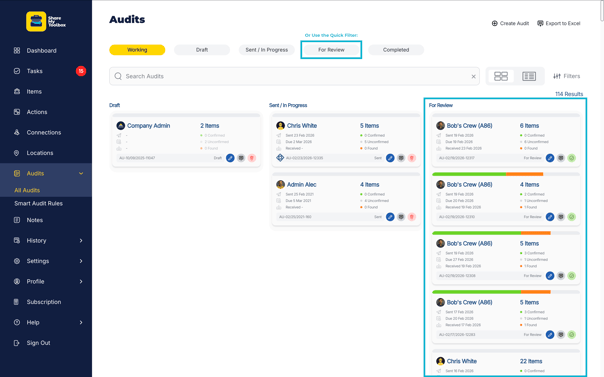The width and height of the screenshot is (604, 377).
Task: Click grey middle icon on Company Admin card
Action: (241, 158)
